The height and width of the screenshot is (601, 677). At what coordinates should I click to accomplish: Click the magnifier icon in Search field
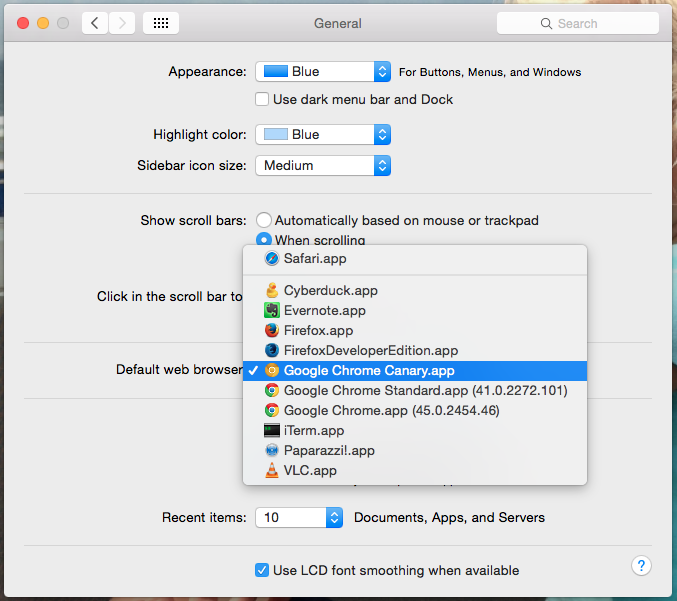(x=546, y=23)
